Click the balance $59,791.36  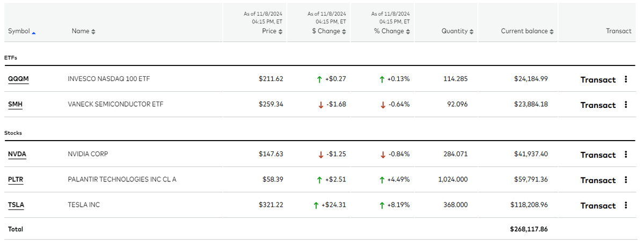coord(531,179)
